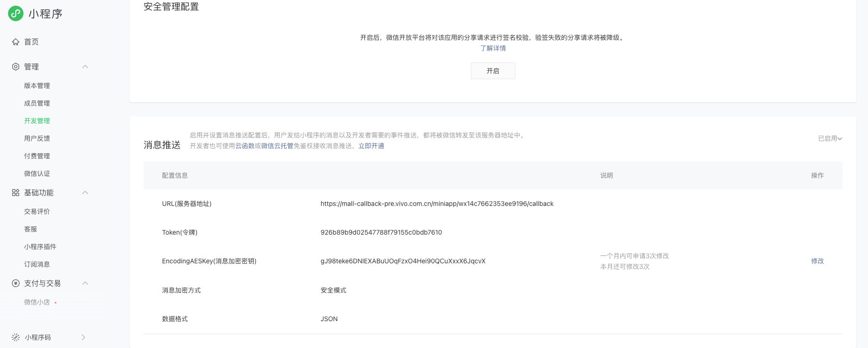Viewport: 868px width, 348px height.
Task: Open 小程序插件 in the sidebar
Action: click(x=40, y=247)
